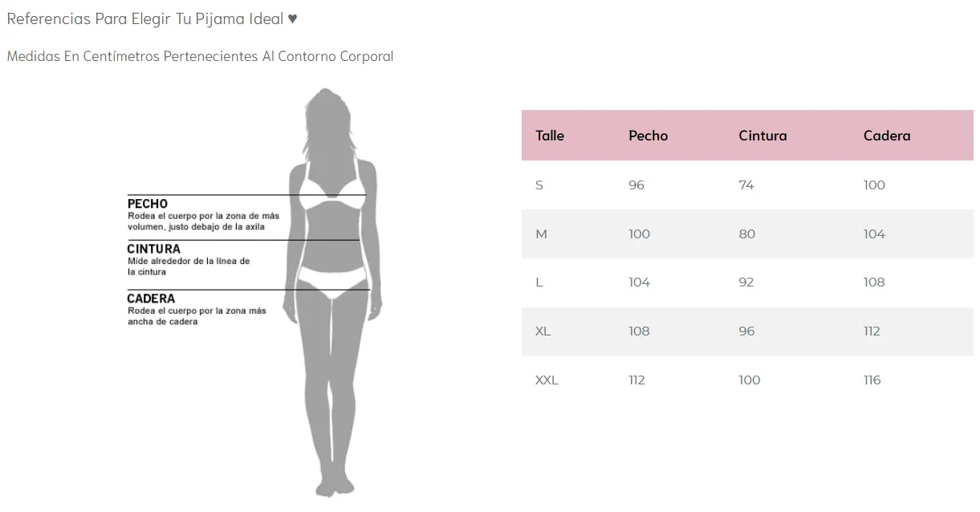Click the PECHO measurement label
Viewport: 980px width, 512px height.
click(x=148, y=204)
